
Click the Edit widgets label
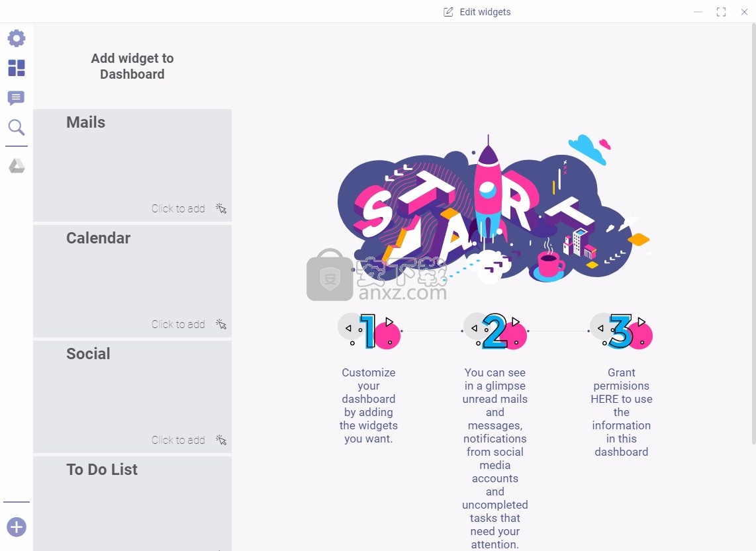click(x=485, y=12)
